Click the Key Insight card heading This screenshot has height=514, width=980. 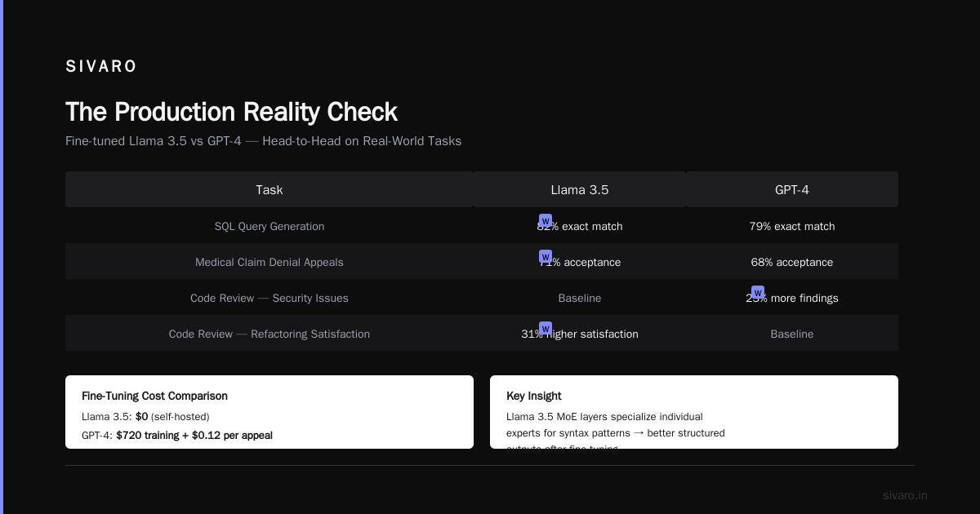pyautogui.click(x=534, y=396)
